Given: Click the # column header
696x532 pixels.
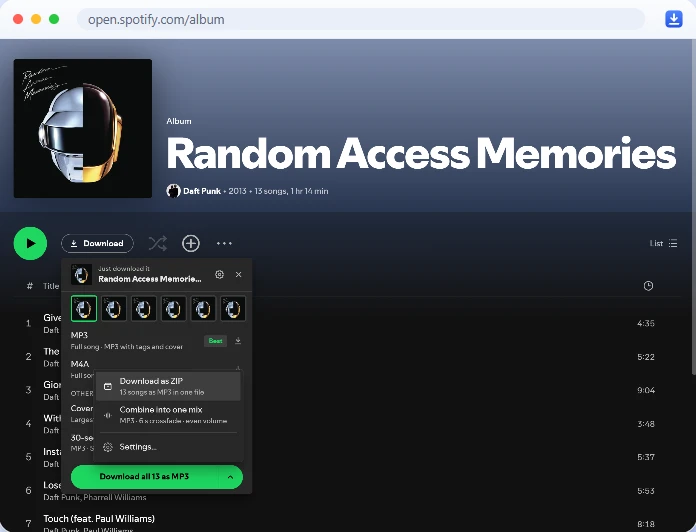Looking at the screenshot, I should point(29,286).
